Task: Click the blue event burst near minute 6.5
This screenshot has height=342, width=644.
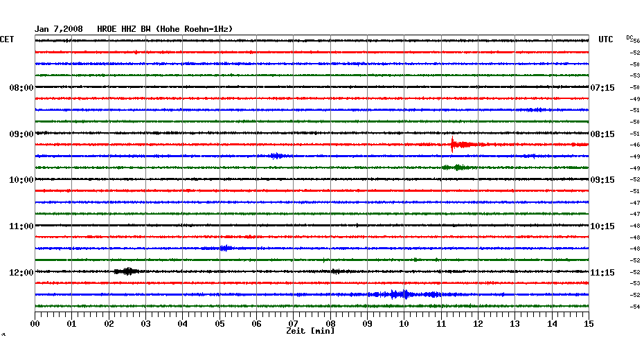Action: 276,156
